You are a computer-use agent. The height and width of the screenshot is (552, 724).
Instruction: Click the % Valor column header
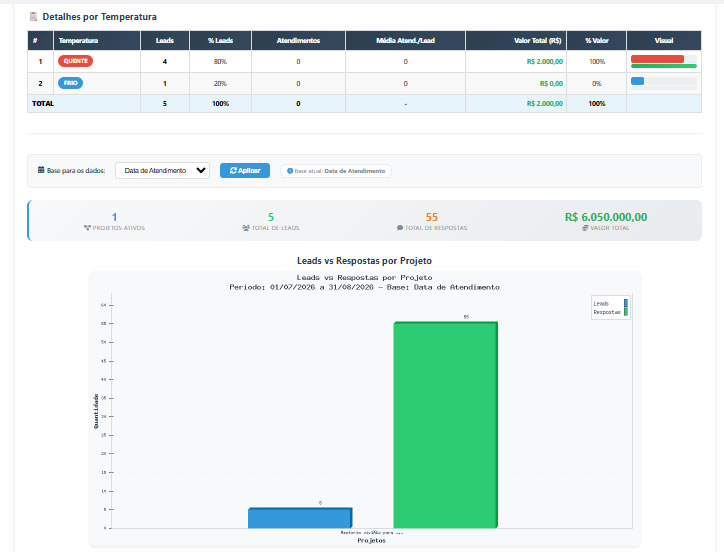[597, 41]
